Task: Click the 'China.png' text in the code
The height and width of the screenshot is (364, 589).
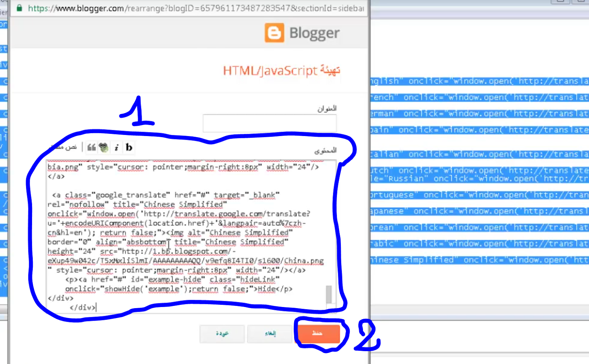Action: [x=304, y=261]
